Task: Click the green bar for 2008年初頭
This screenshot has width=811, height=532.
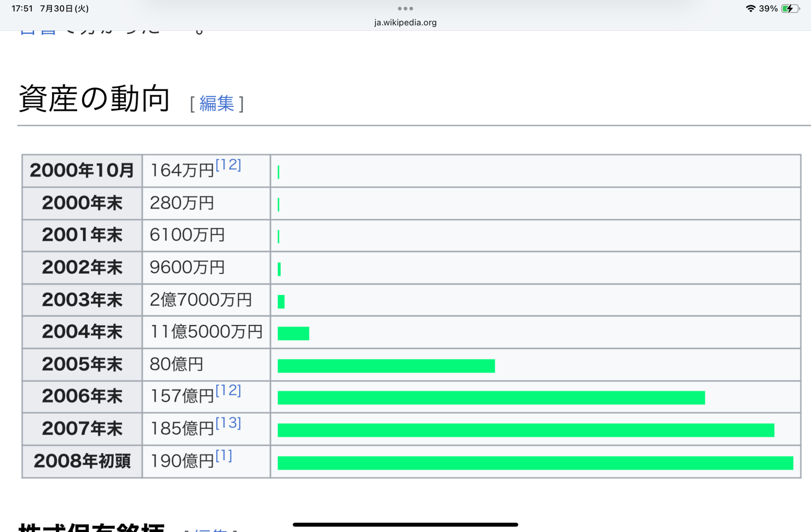Action: [x=535, y=463]
